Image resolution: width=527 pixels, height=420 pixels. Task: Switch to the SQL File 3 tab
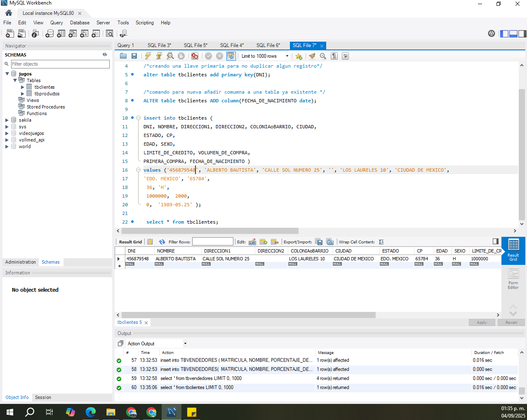pos(159,45)
